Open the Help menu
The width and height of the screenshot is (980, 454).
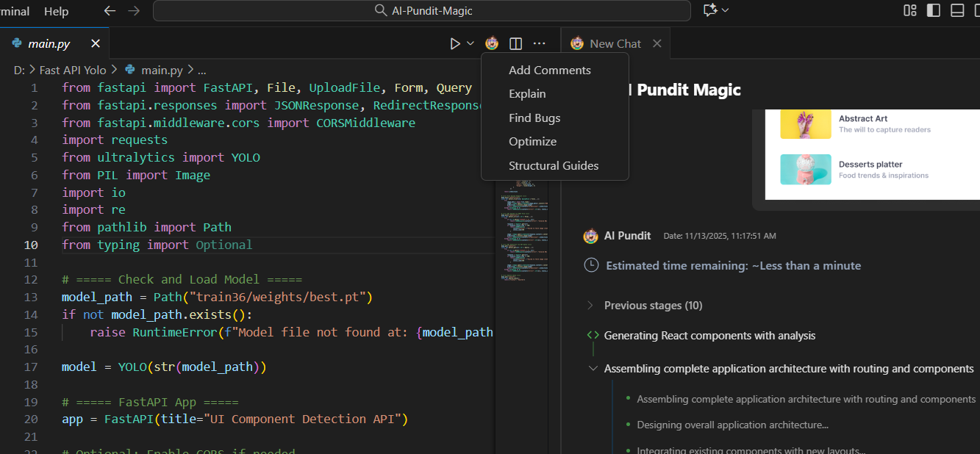coord(56,11)
